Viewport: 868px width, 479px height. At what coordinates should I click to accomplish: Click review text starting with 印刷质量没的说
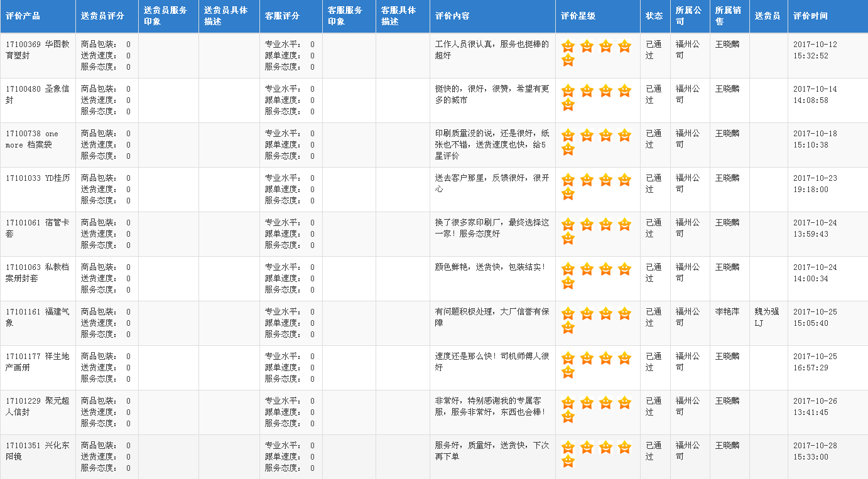492,144
